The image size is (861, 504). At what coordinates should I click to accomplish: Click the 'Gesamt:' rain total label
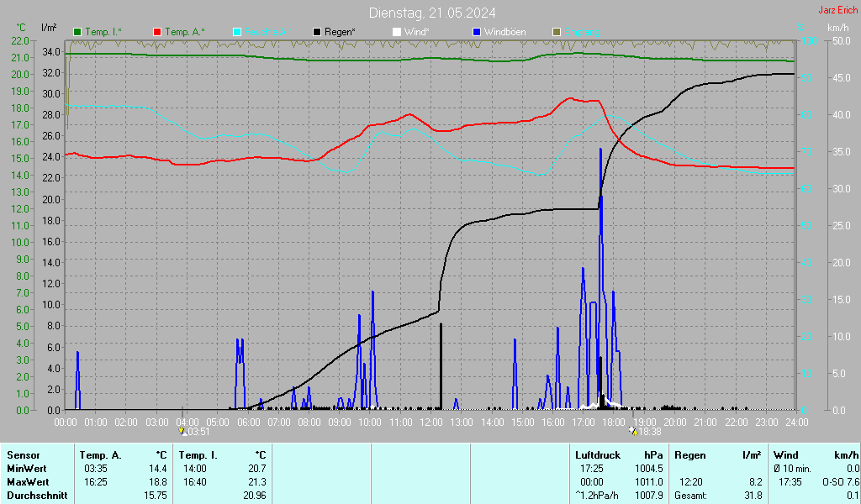tap(691, 496)
